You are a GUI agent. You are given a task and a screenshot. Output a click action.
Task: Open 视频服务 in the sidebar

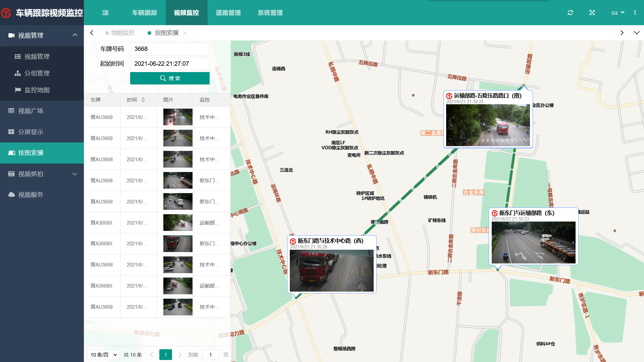[x=42, y=195]
